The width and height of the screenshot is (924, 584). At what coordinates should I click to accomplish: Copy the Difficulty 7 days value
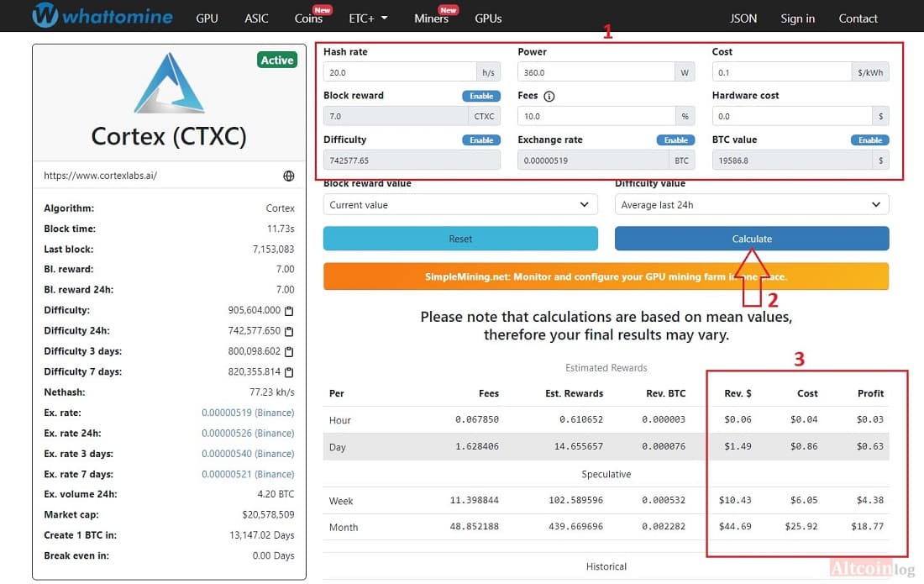click(289, 372)
